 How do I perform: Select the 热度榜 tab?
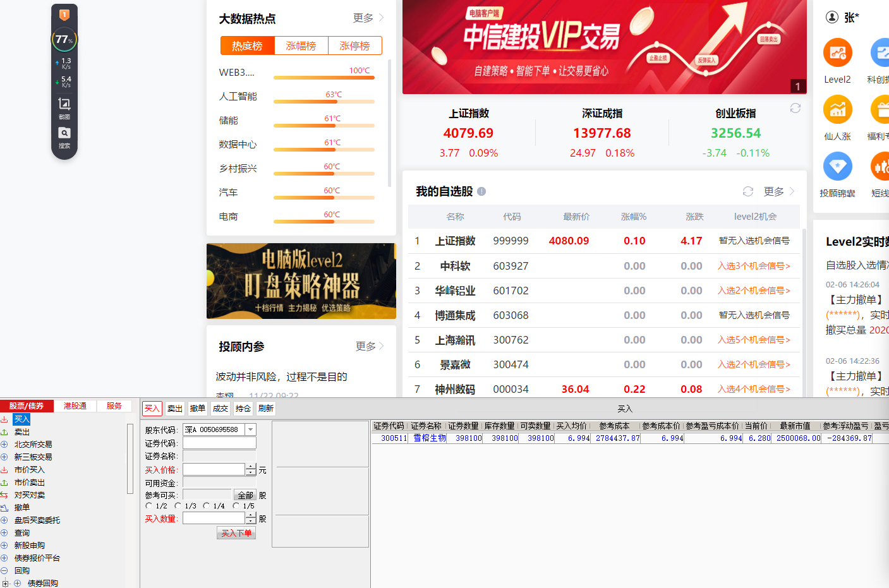click(x=248, y=46)
